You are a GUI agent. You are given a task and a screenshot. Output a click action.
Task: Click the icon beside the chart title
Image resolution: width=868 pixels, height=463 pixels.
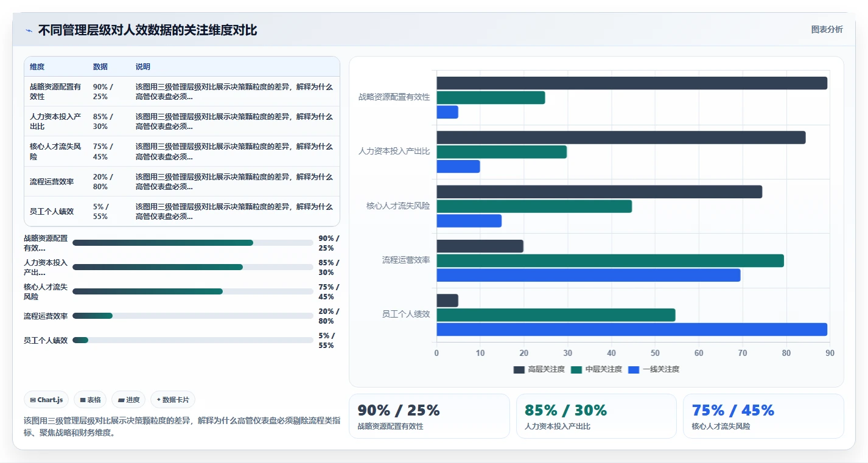point(29,30)
